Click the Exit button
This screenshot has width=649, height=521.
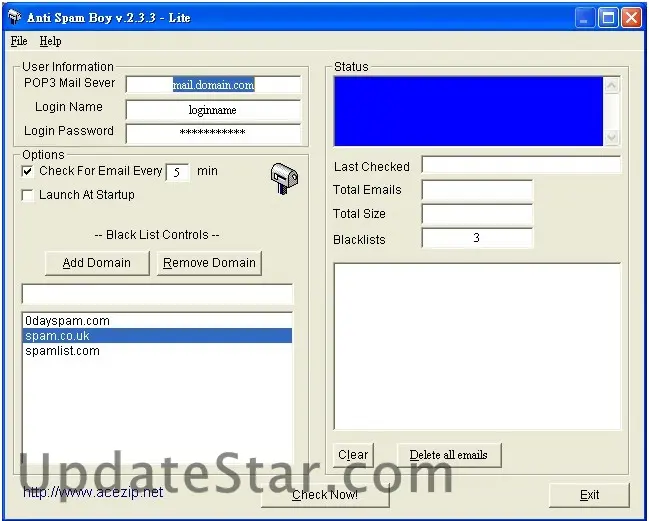(589, 495)
